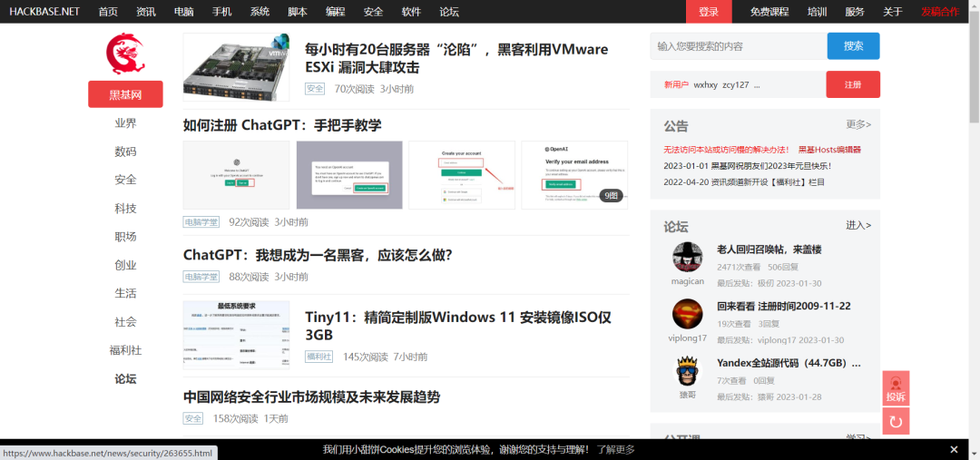980x460 pixels.
Task: Select 职场 sidebar category
Action: click(x=125, y=236)
